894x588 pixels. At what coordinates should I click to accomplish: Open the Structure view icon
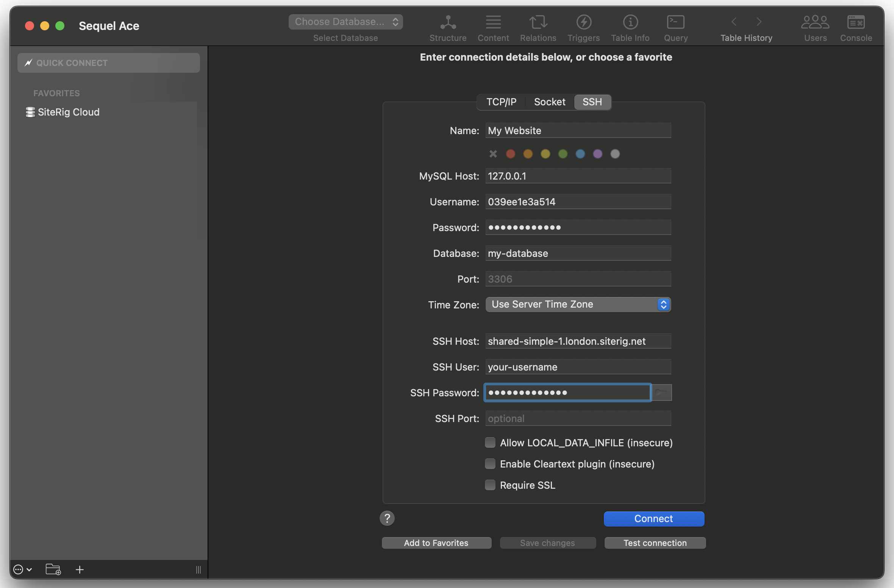[448, 23]
